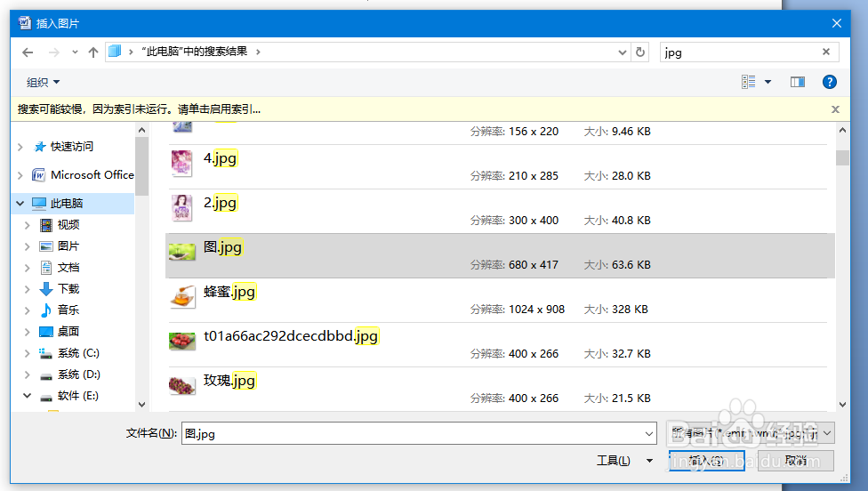Toggle the preview pane icon
This screenshot has height=491, width=868.
click(x=798, y=82)
